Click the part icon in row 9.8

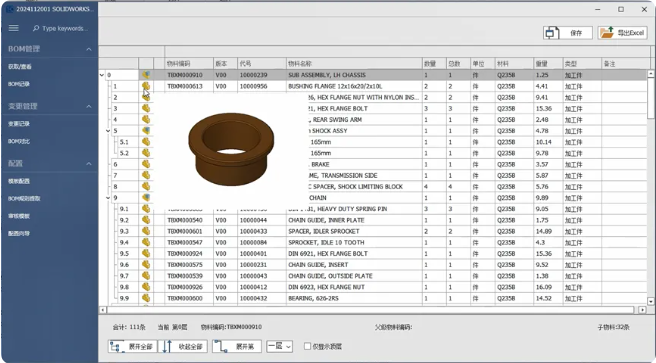[x=146, y=287]
